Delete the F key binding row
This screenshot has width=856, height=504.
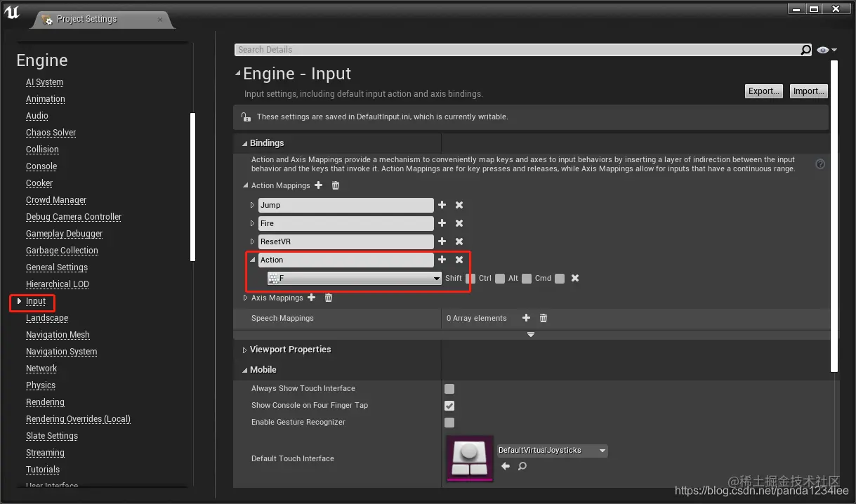[x=575, y=278]
